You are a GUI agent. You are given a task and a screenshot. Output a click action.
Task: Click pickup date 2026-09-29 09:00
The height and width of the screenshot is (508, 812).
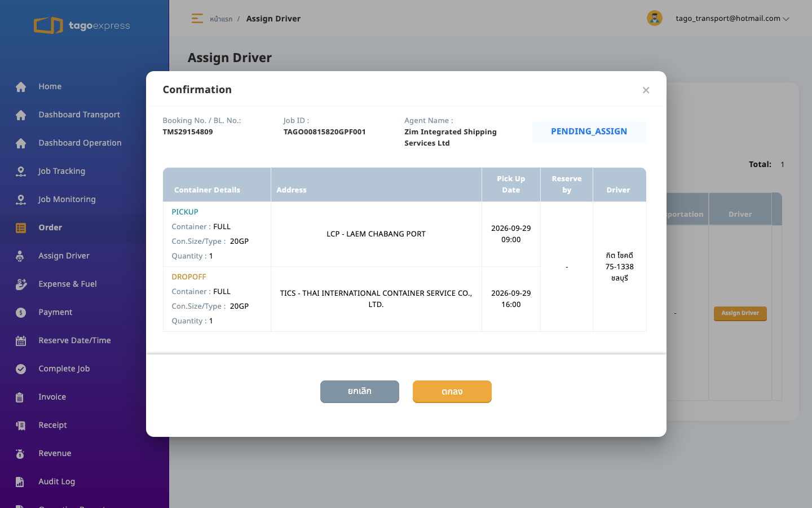pos(511,234)
